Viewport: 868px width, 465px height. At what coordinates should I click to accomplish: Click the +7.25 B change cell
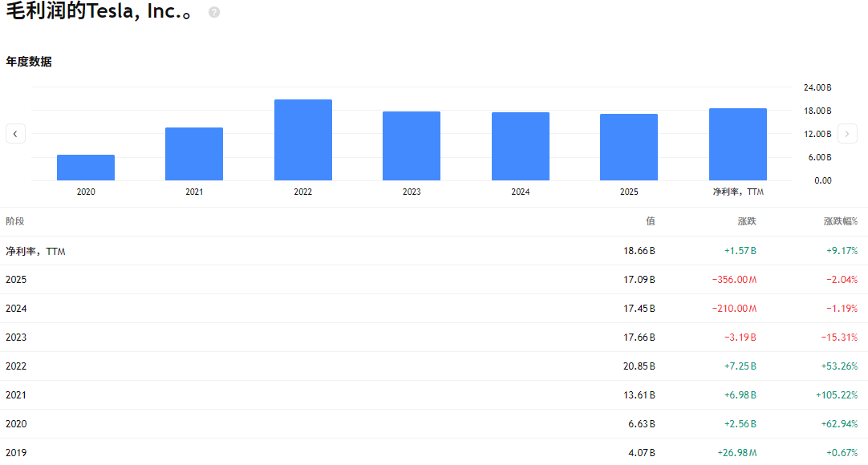click(x=740, y=366)
